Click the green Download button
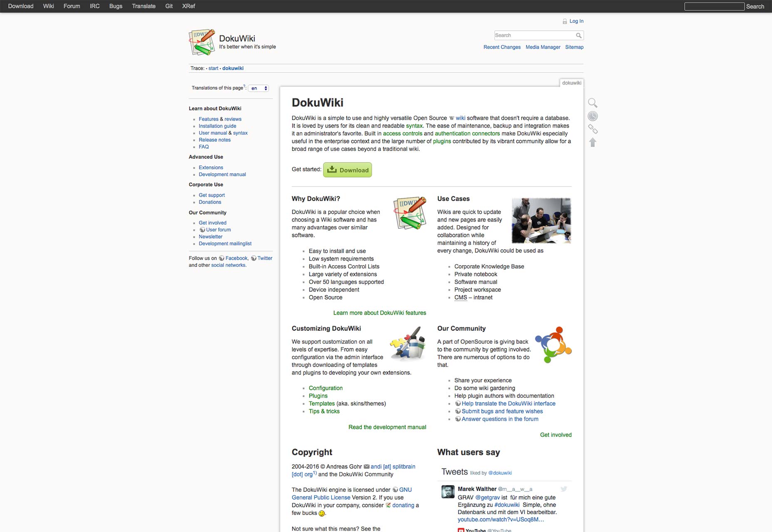The width and height of the screenshot is (772, 532). coord(347,170)
